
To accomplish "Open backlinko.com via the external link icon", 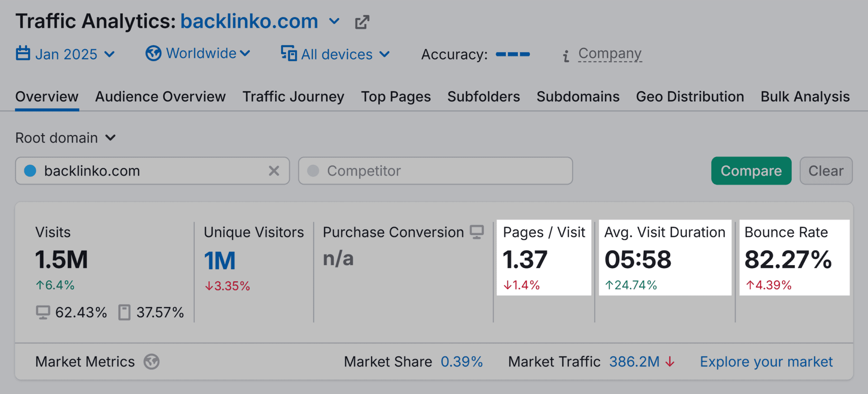I will pos(362,21).
